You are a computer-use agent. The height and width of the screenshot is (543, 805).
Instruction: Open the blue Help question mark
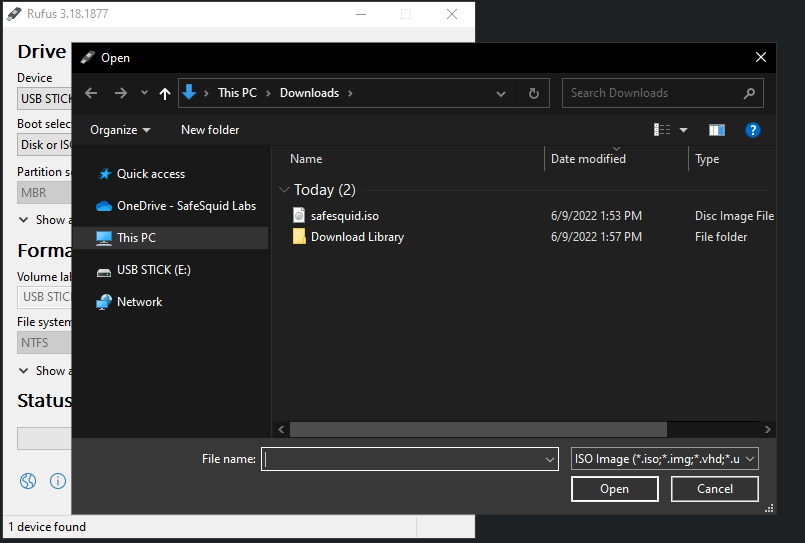point(752,130)
